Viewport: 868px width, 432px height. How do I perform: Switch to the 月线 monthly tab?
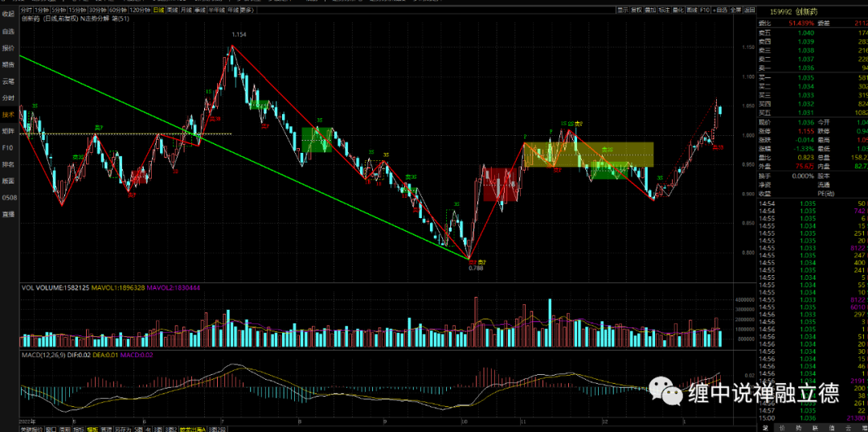click(x=186, y=10)
